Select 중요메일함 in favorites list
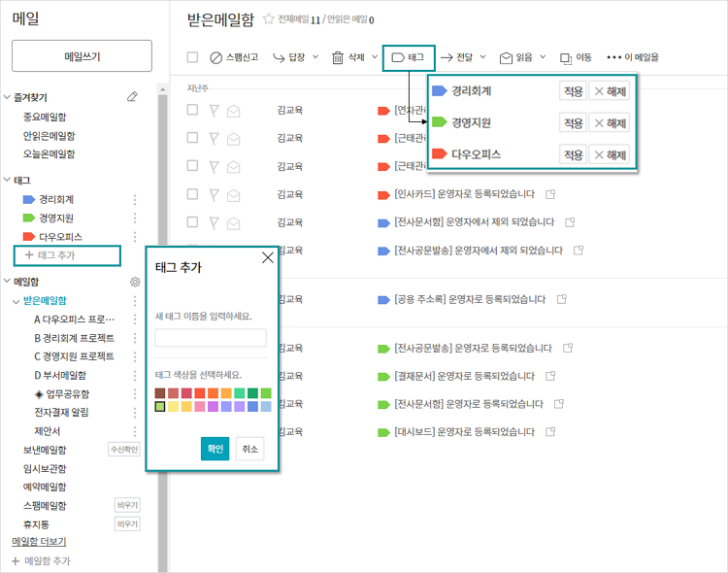This screenshot has width=728, height=573. (45, 118)
